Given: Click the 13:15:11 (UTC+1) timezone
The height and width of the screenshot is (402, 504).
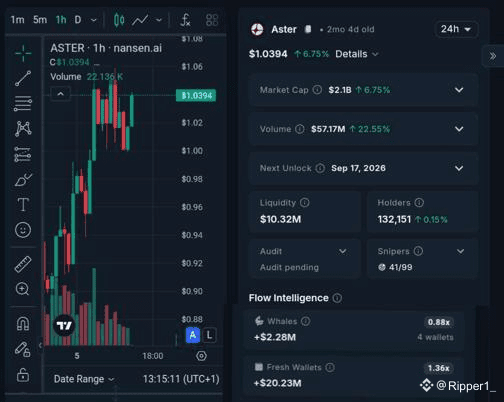Looking at the screenshot, I should (181, 379).
